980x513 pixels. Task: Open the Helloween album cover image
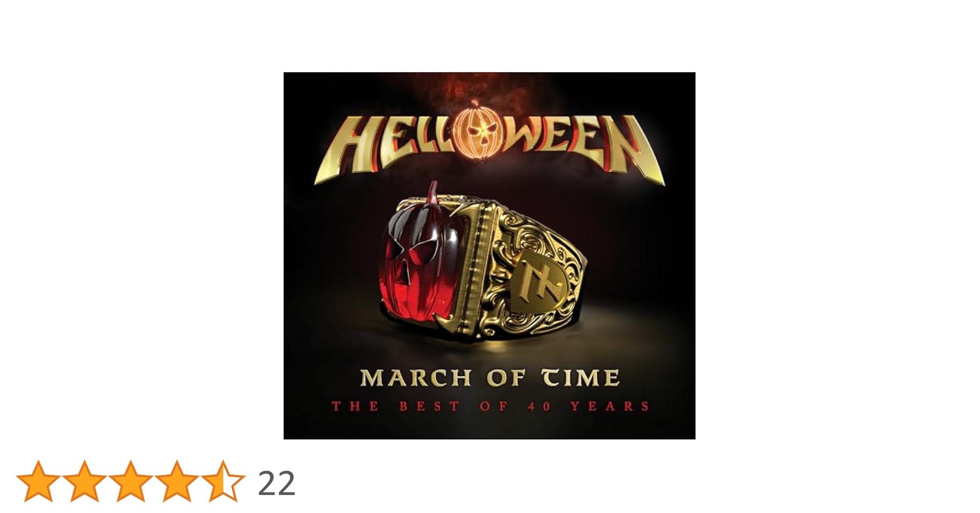tap(489, 255)
